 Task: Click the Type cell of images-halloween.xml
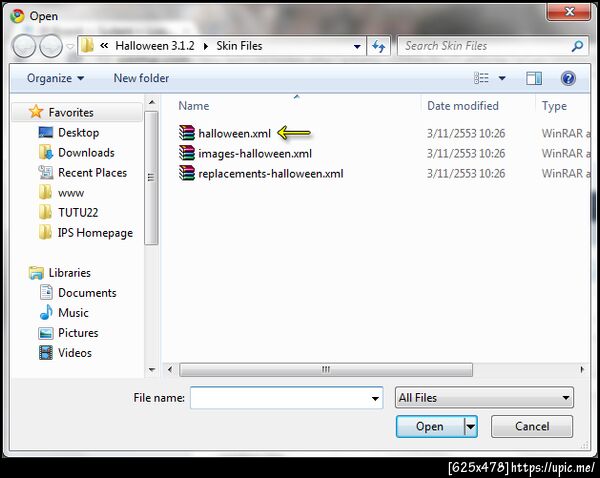click(x=566, y=153)
